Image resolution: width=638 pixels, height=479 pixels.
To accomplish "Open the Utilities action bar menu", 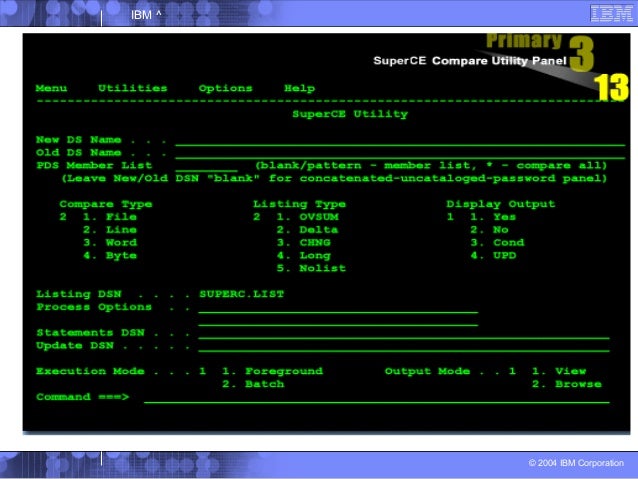I will [133, 88].
